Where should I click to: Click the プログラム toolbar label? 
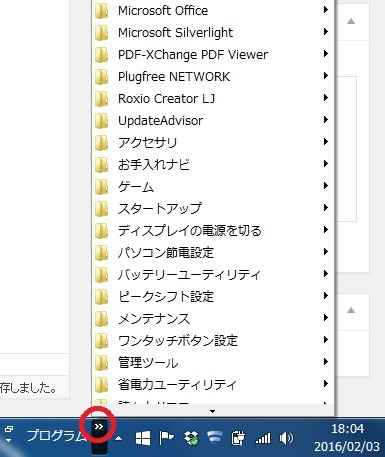(x=56, y=435)
